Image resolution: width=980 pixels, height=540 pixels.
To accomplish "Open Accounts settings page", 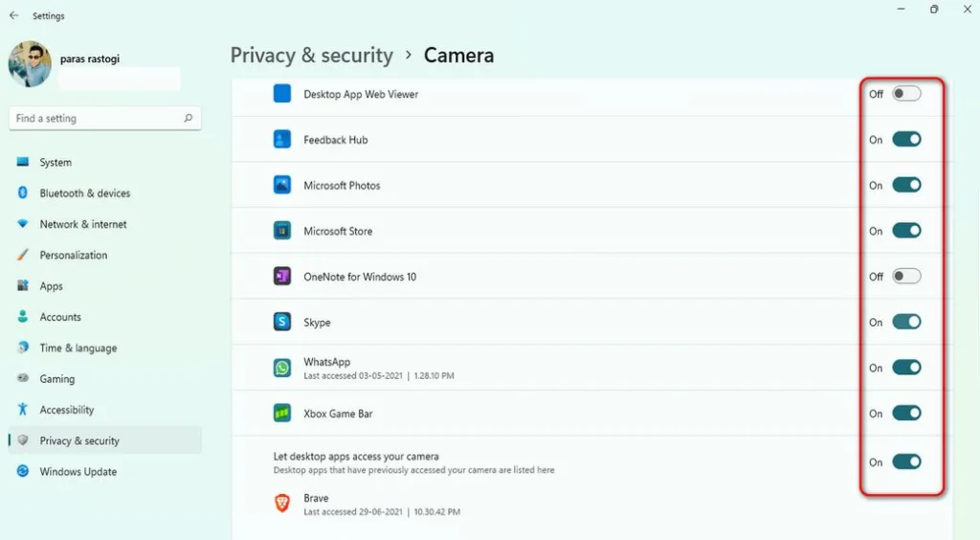I will [105, 316].
